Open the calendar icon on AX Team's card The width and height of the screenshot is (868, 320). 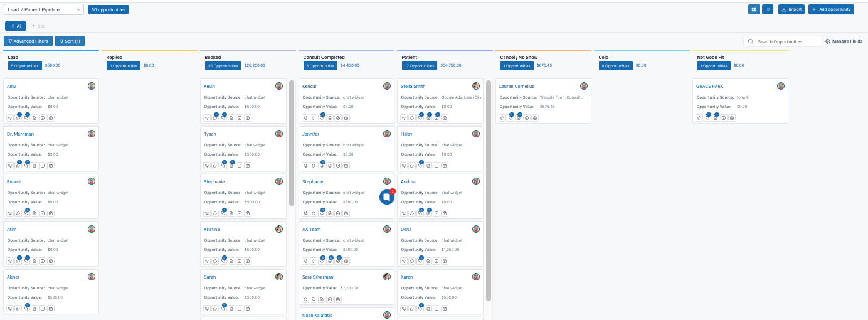point(347,261)
